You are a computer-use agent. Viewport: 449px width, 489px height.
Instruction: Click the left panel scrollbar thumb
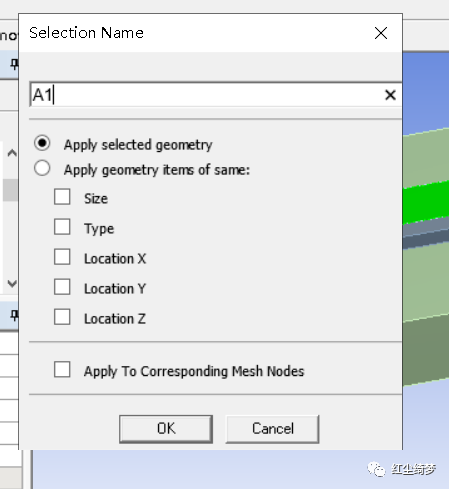10,190
